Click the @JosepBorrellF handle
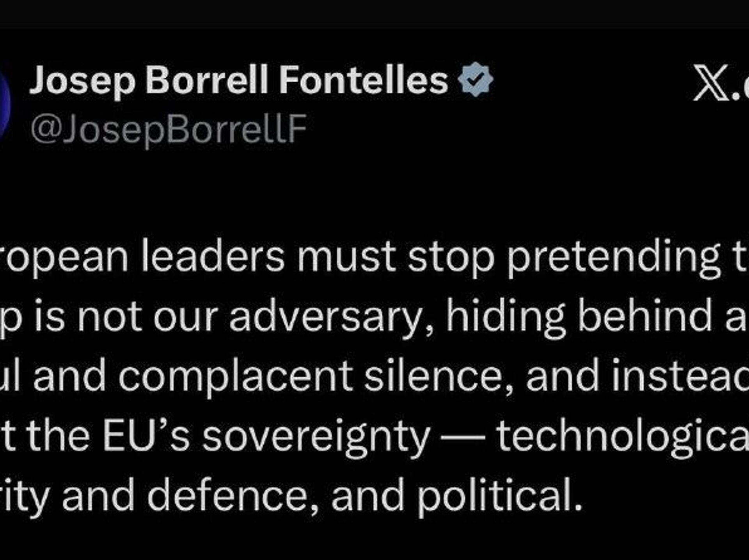This screenshot has width=749, height=560. coord(169,129)
